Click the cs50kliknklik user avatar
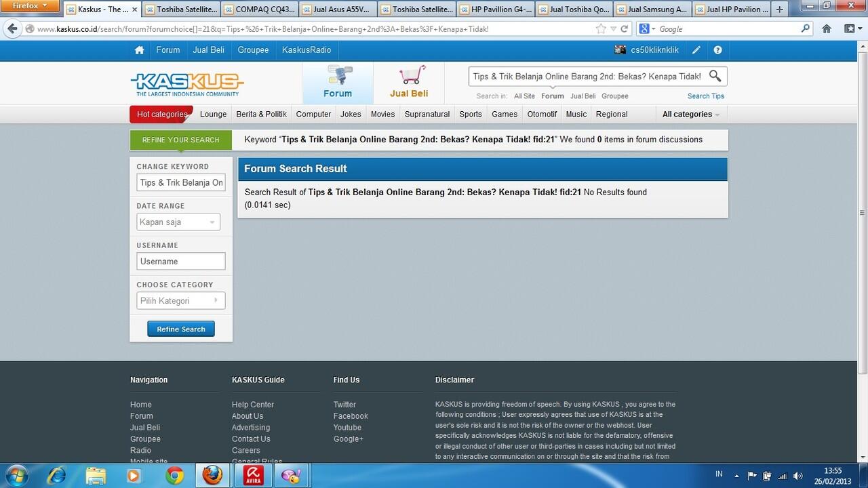The width and height of the screenshot is (868, 488). [620, 50]
